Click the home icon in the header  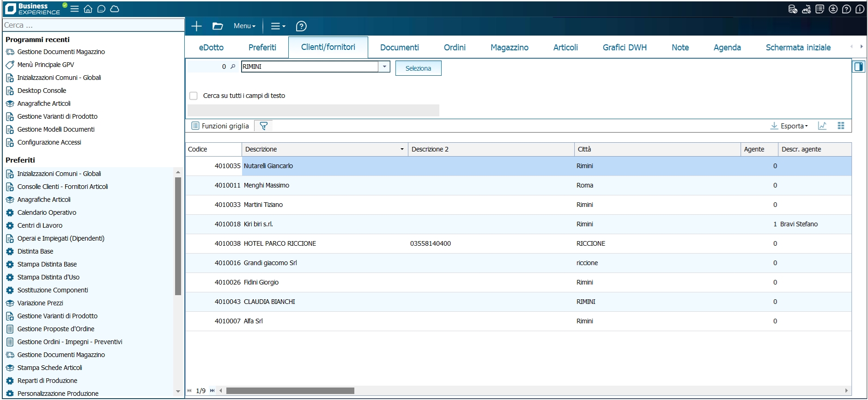(x=88, y=9)
